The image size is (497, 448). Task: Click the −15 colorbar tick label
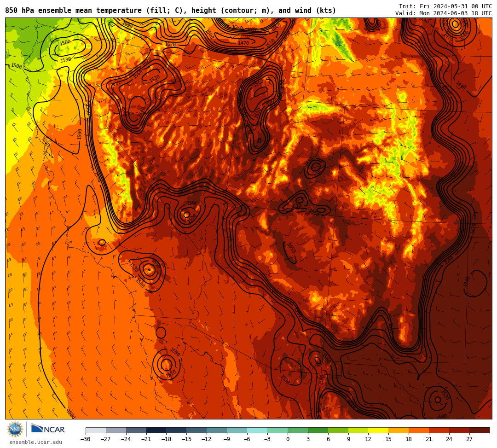(187, 439)
